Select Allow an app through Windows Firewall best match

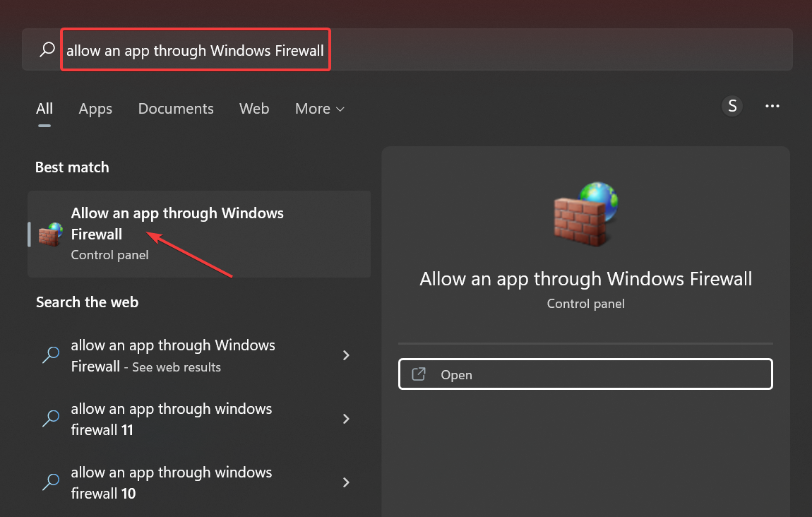[199, 234]
